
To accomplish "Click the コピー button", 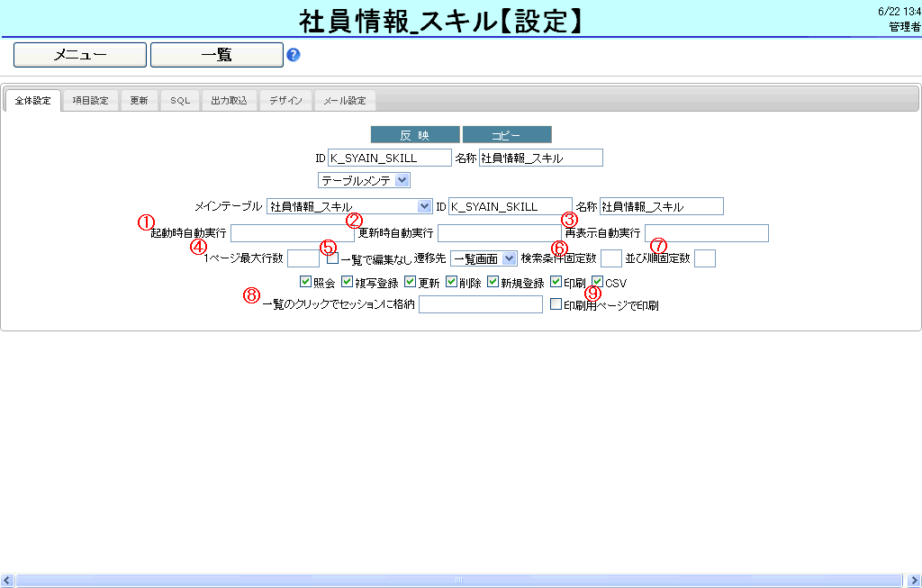I will [x=506, y=135].
